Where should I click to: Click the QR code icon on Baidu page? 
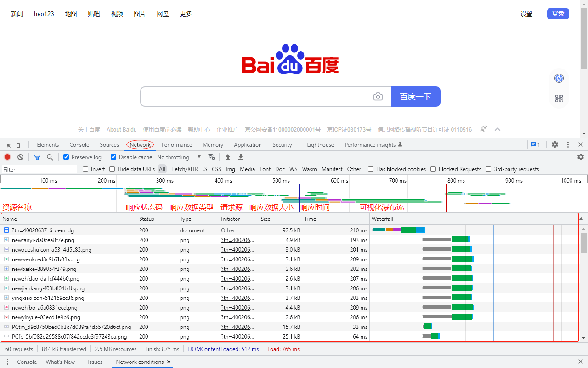[559, 98]
